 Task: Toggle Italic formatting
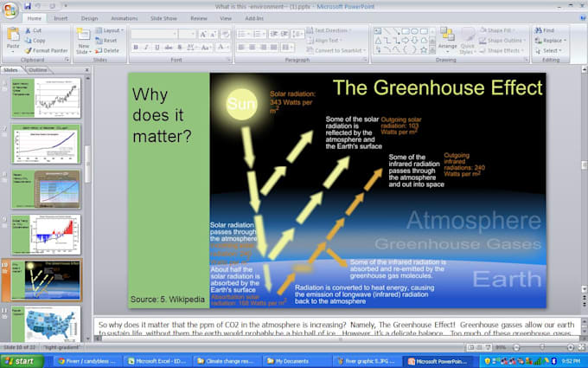coord(146,48)
